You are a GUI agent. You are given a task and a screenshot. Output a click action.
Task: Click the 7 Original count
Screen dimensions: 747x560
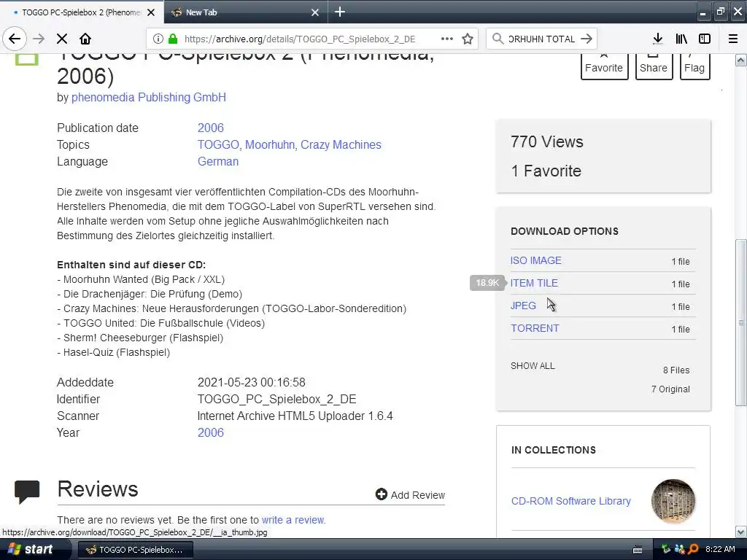670,389
